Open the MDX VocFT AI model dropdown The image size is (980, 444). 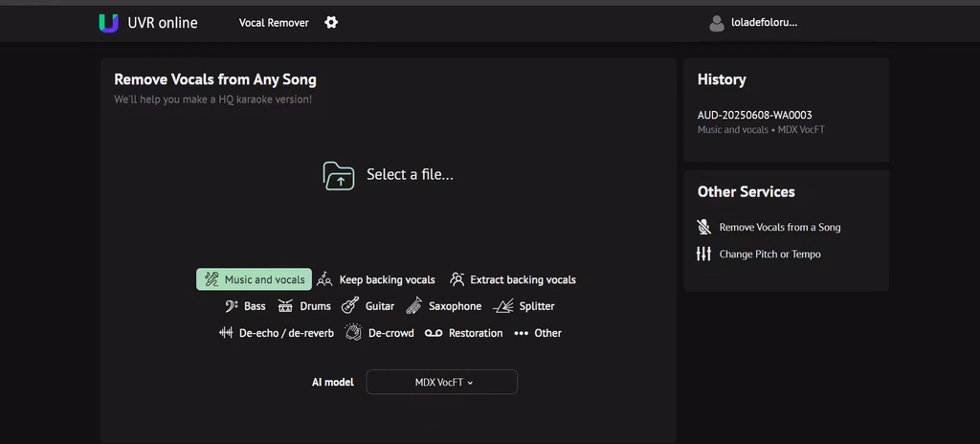click(x=442, y=382)
